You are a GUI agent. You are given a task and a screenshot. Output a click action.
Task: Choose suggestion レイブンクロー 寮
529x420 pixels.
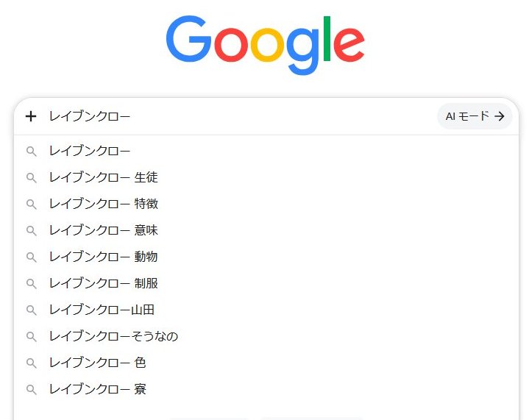pyautogui.click(x=266, y=389)
